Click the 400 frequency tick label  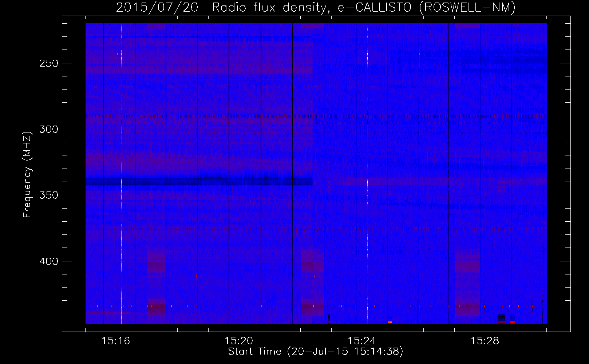click(x=49, y=261)
